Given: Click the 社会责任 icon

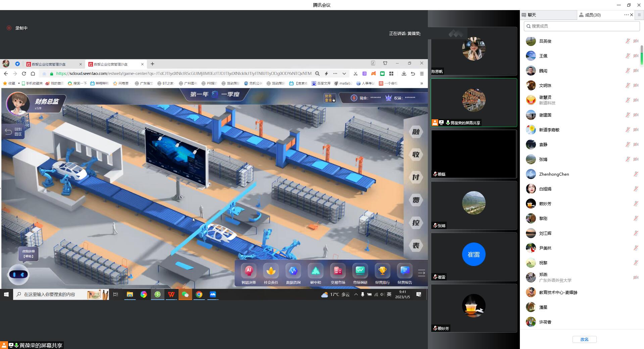Looking at the screenshot, I should click(271, 271).
